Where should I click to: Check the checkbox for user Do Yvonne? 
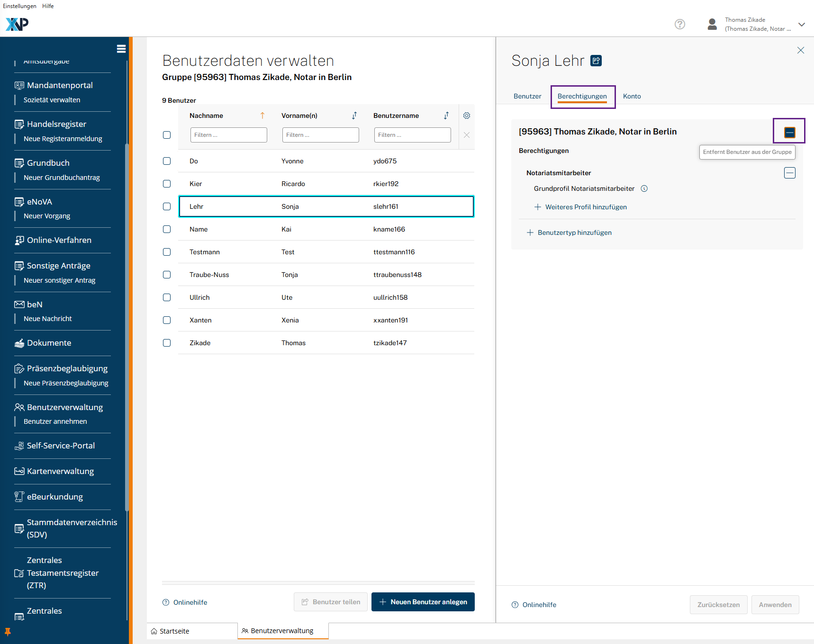(x=167, y=161)
